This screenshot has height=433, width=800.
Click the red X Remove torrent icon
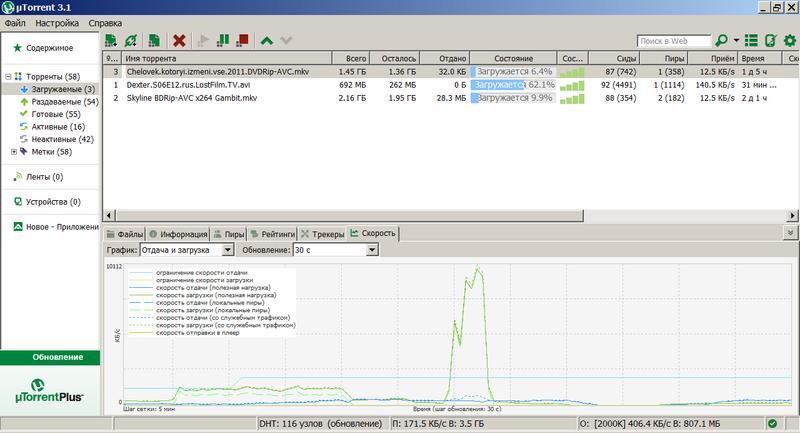[179, 40]
